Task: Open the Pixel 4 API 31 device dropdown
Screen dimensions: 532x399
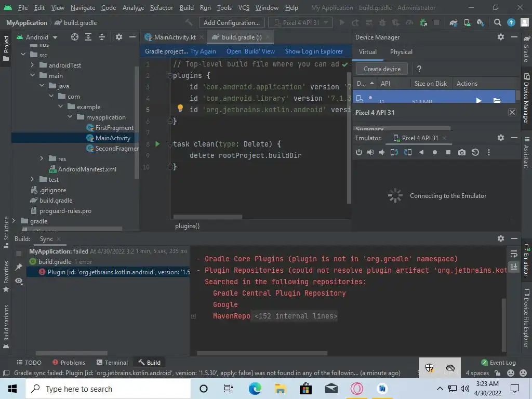Action: (301, 23)
